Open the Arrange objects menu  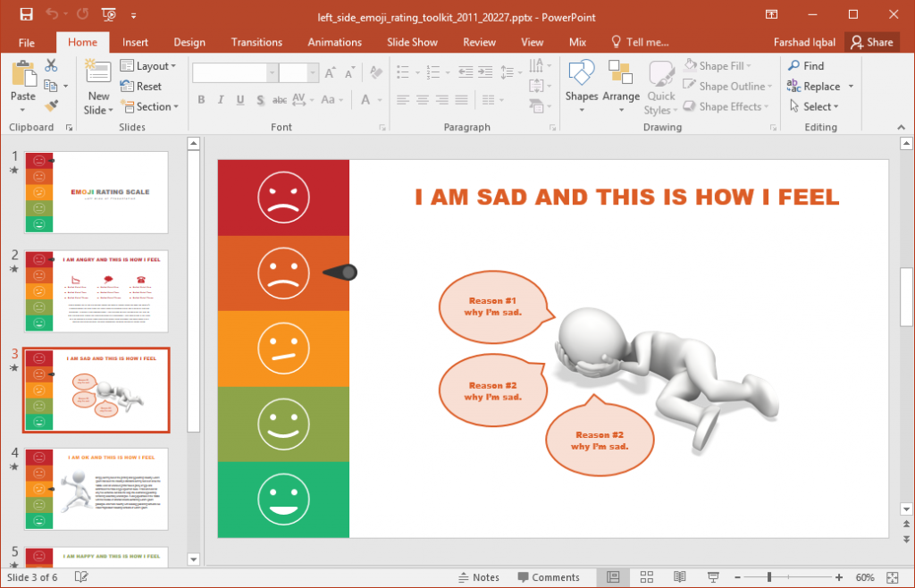pyautogui.click(x=621, y=87)
